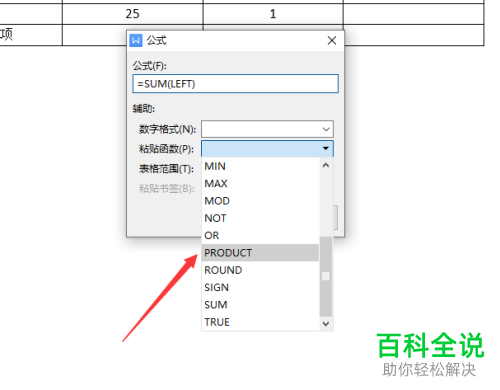
Task: Click the 粘贴函数(P) label
Action: 166,149
